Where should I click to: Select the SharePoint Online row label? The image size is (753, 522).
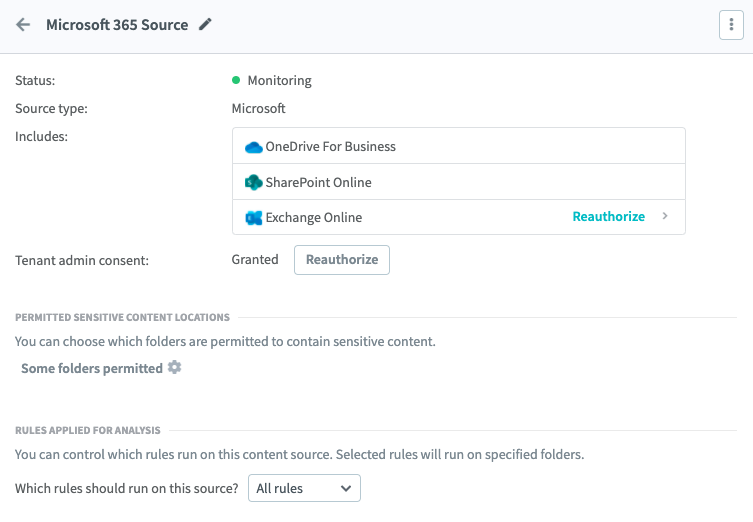318,182
